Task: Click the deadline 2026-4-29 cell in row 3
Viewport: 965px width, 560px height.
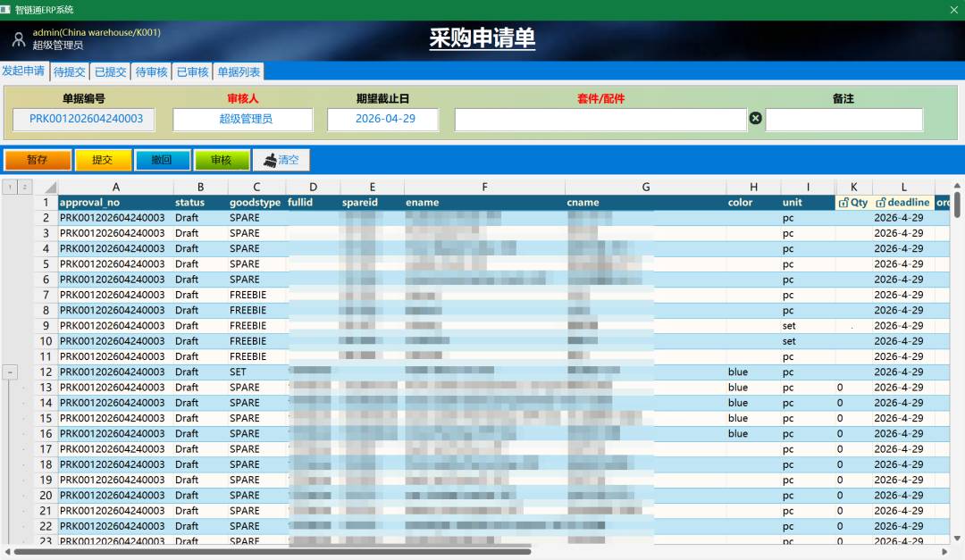Action: pos(903,233)
